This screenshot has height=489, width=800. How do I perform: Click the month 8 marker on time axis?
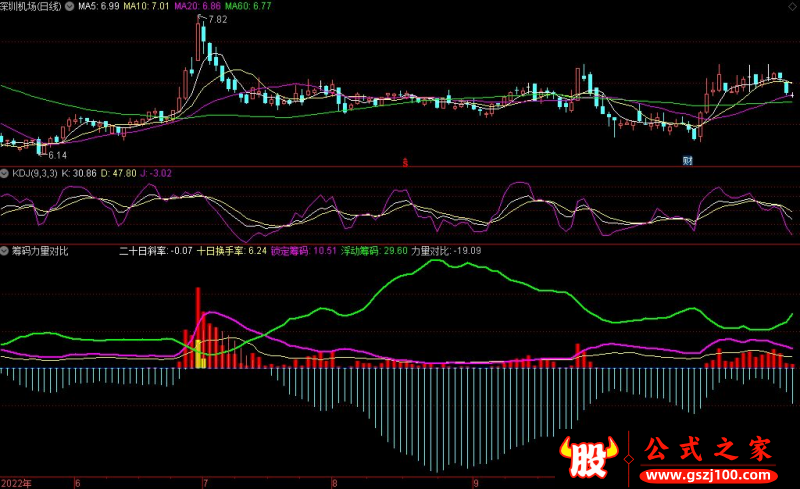coord(334,483)
